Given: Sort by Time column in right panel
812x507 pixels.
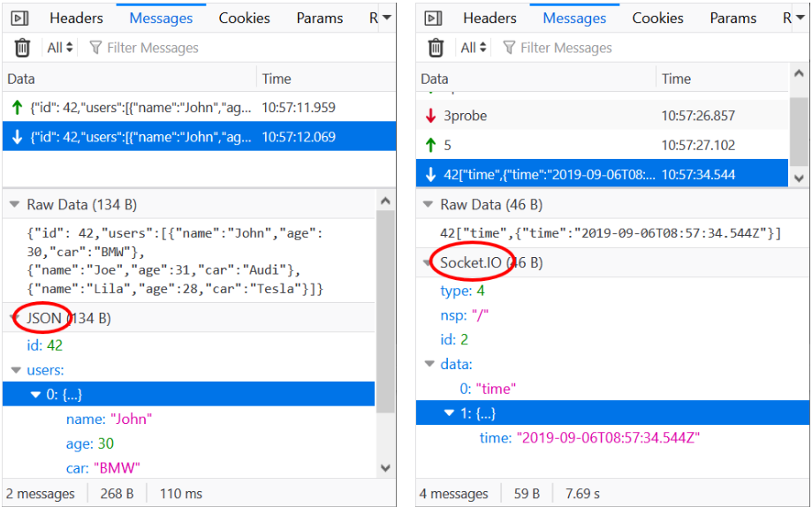Looking at the screenshot, I should coord(723,79).
